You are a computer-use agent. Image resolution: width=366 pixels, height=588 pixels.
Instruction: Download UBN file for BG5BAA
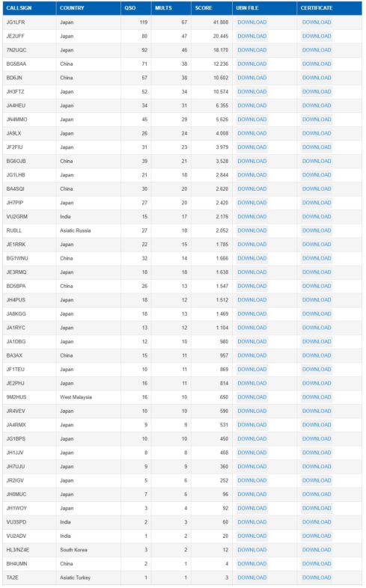coord(252,64)
